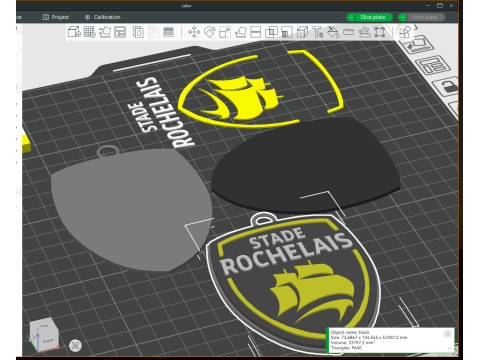Expand the Print plate dropdown arrow

[402, 17]
